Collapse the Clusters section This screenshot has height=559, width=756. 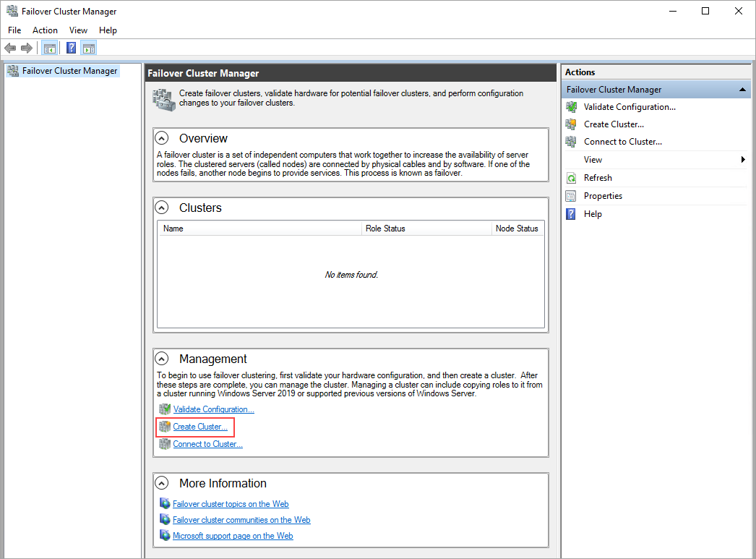(162, 208)
